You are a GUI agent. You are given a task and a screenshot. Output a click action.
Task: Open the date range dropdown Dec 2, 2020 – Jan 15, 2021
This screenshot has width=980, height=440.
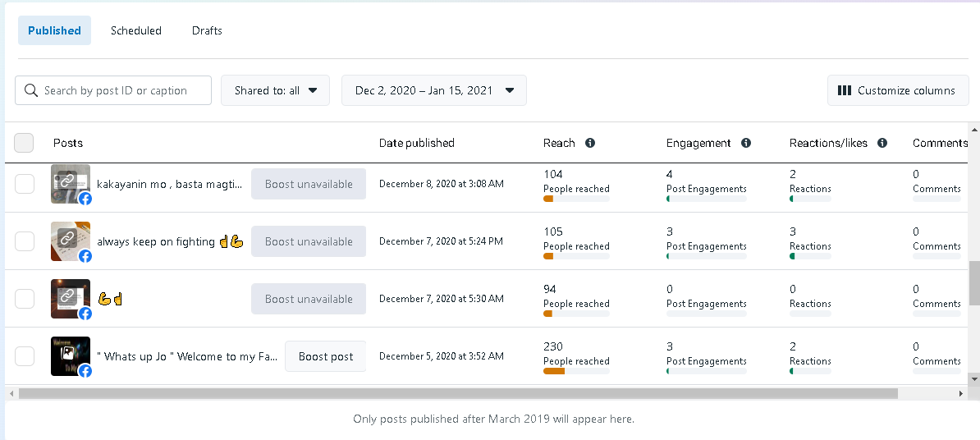[x=433, y=90]
